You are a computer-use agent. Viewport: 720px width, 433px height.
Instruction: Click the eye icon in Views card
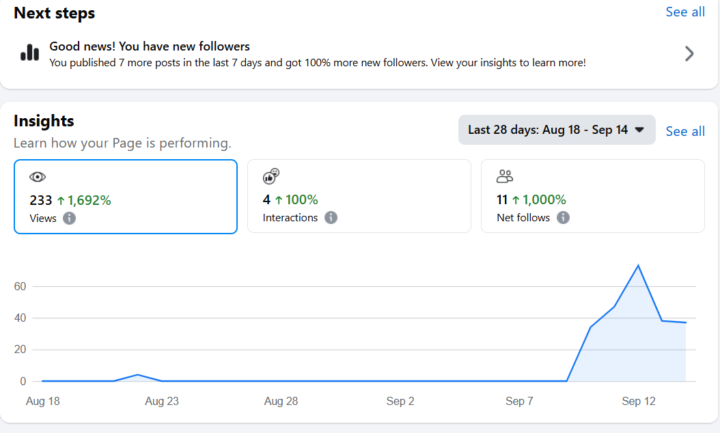[38, 177]
